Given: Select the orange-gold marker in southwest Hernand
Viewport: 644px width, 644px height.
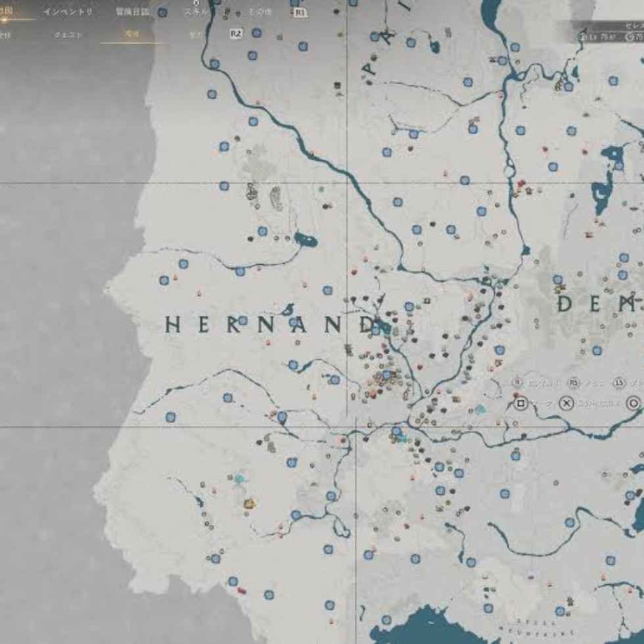Looking at the screenshot, I should [x=249, y=503].
